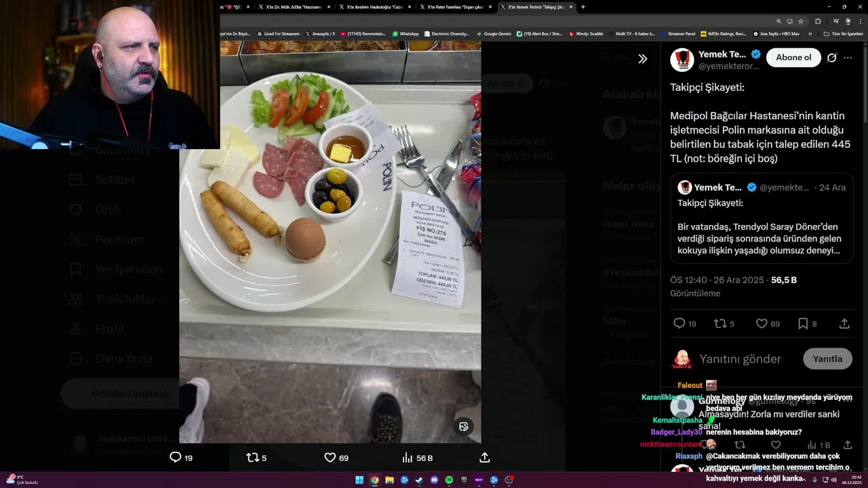Switch to the X'te Zir. Müh. browser tab
This screenshot has width=868, height=488.
[294, 7]
